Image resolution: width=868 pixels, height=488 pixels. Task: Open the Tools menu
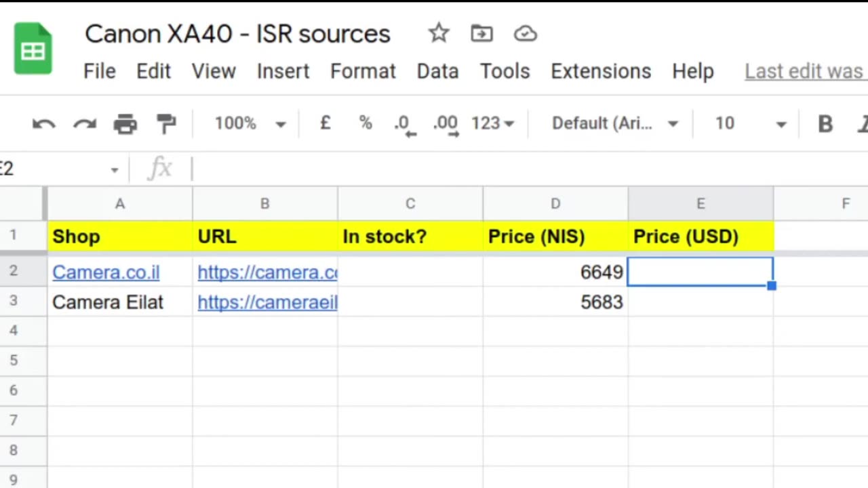[x=505, y=71]
